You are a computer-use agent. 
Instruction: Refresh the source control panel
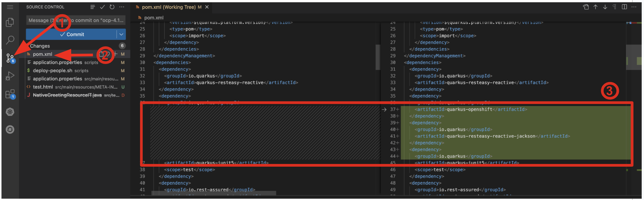click(x=112, y=7)
